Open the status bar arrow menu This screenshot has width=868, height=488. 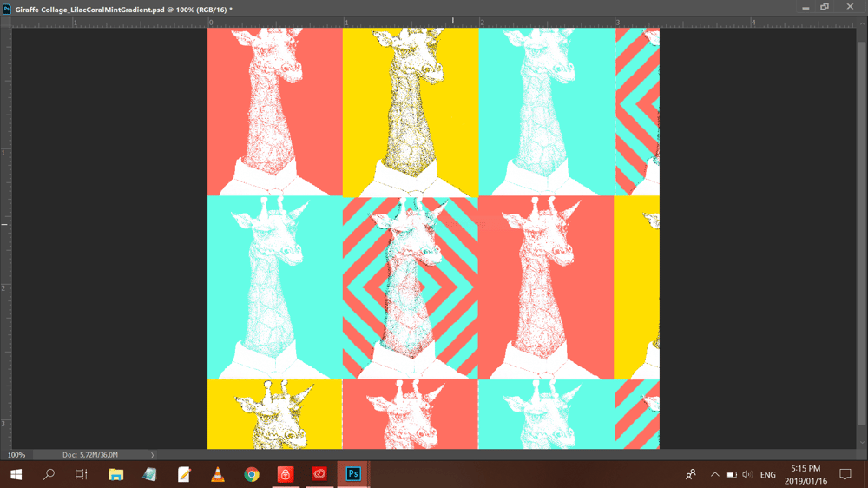(152, 455)
